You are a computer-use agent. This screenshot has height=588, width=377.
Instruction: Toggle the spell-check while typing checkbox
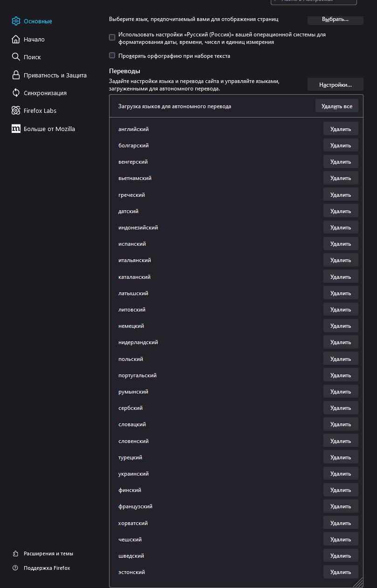[x=112, y=55]
